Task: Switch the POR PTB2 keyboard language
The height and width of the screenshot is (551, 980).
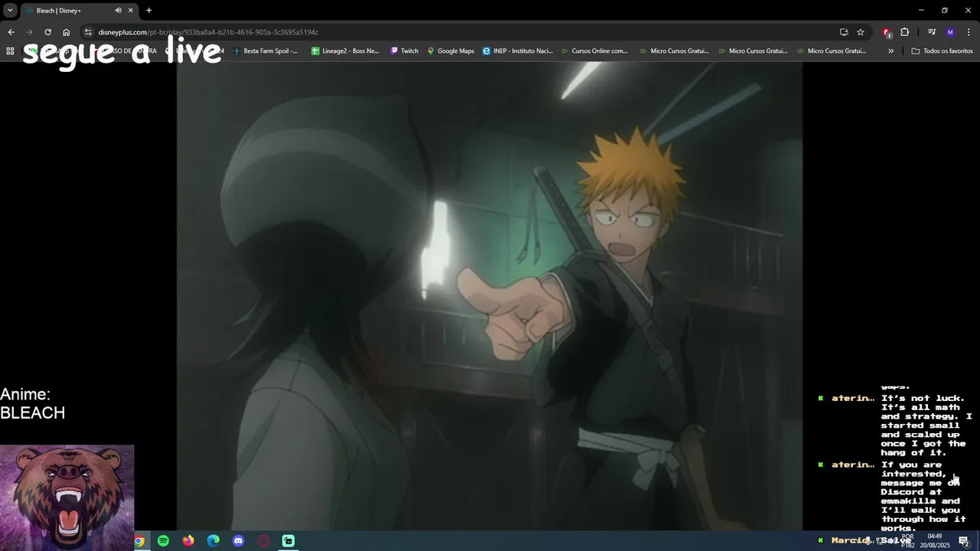Action: (x=908, y=541)
